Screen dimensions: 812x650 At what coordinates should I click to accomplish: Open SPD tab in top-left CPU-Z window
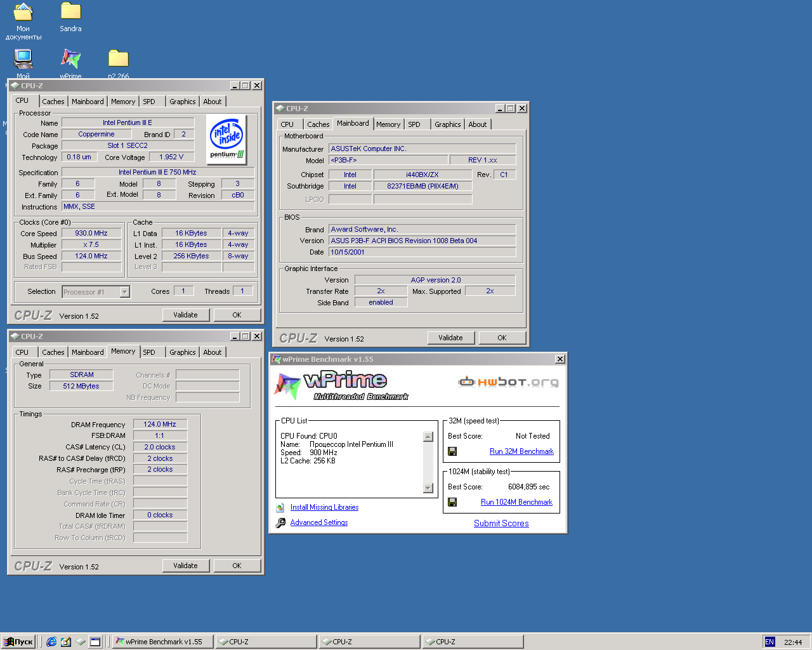(149, 102)
